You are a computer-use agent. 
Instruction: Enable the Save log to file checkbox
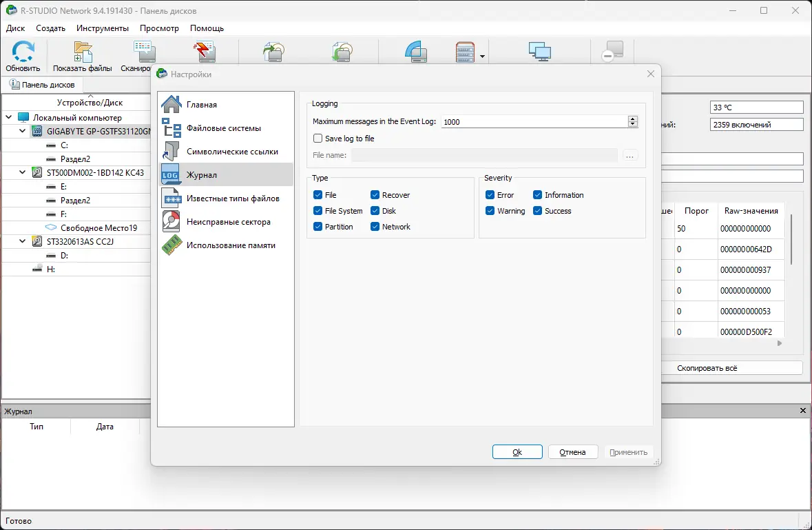(317, 138)
